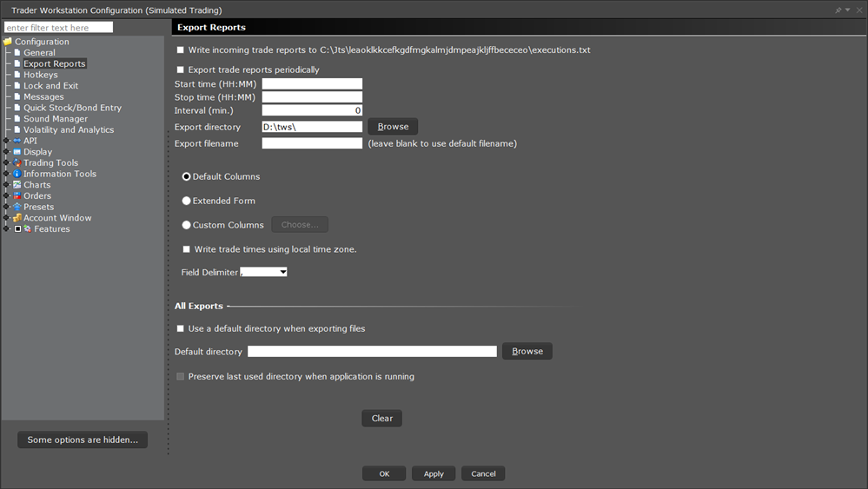Click the Export filename input field
Image resolution: width=868 pixels, height=489 pixels.
(312, 143)
